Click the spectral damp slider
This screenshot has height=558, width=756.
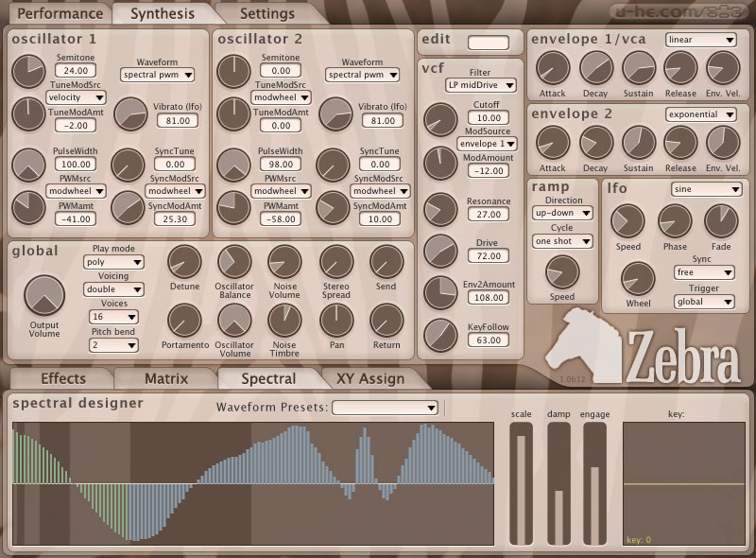[558, 483]
